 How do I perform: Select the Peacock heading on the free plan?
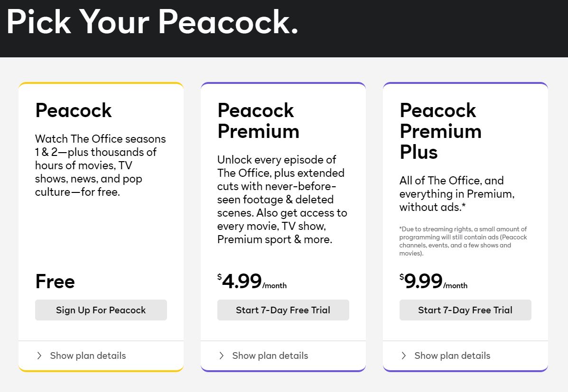click(73, 110)
